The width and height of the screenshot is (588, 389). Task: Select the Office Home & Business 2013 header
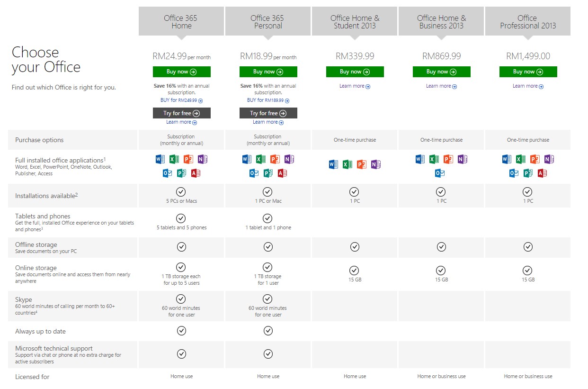[441, 21]
